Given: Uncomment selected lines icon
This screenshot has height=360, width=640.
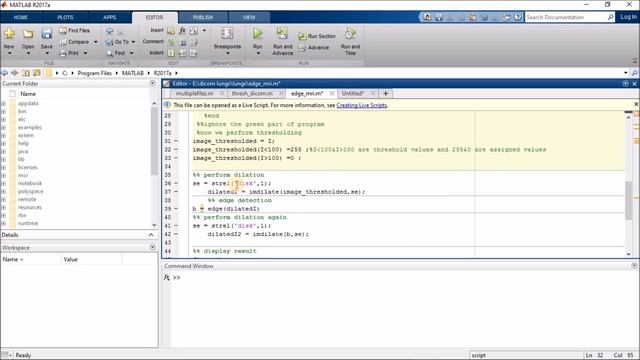Looking at the screenshot, I should pyautogui.click(x=183, y=42).
